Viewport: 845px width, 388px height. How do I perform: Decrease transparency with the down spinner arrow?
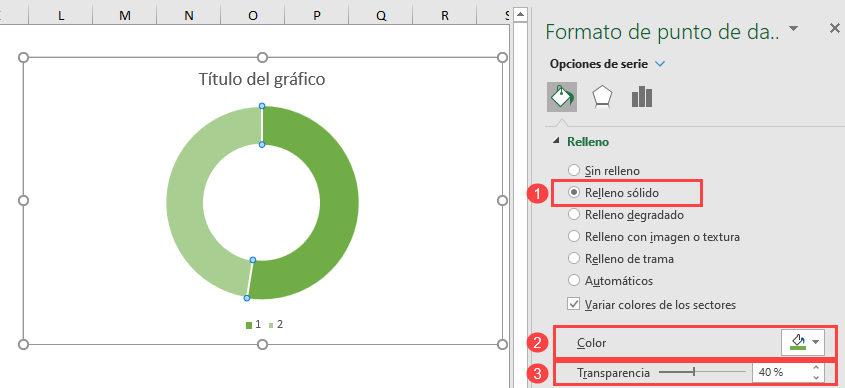pos(816,377)
